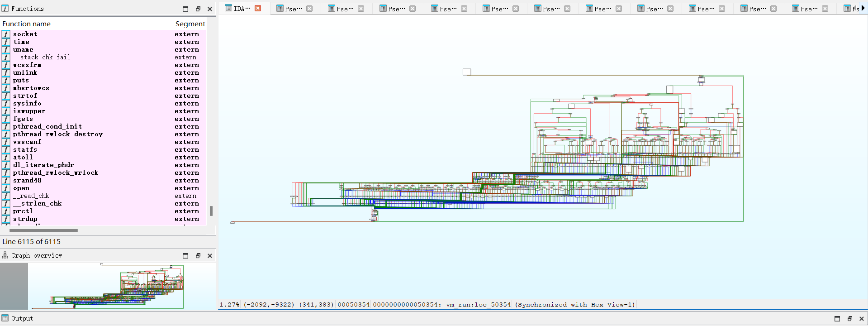Click the Functions list vertical scrollbar thumb

(x=211, y=211)
